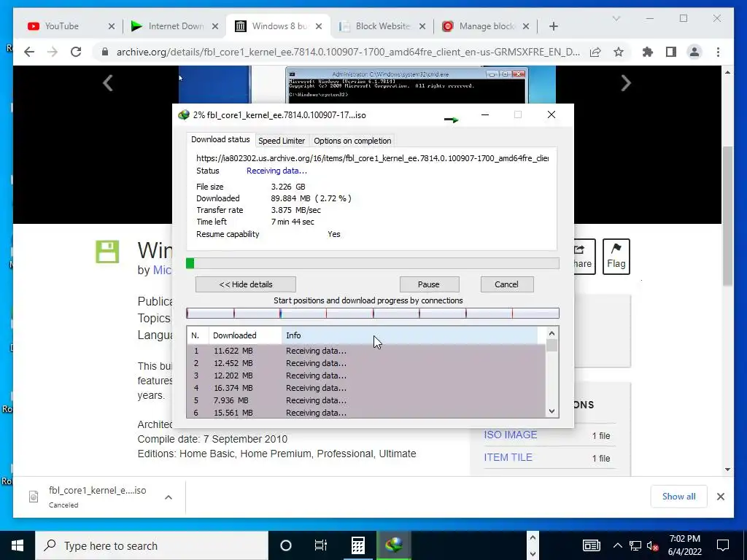Image resolution: width=747 pixels, height=560 pixels.
Task: Open the notification center icon
Action: (x=723, y=545)
